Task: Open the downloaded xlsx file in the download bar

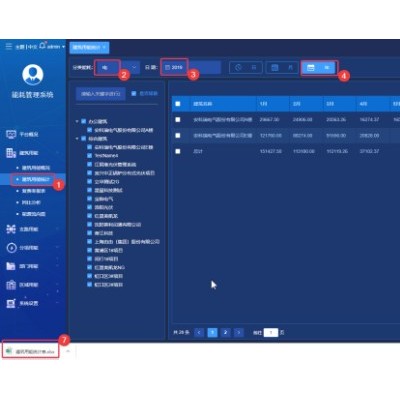Action: tap(31, 351)
